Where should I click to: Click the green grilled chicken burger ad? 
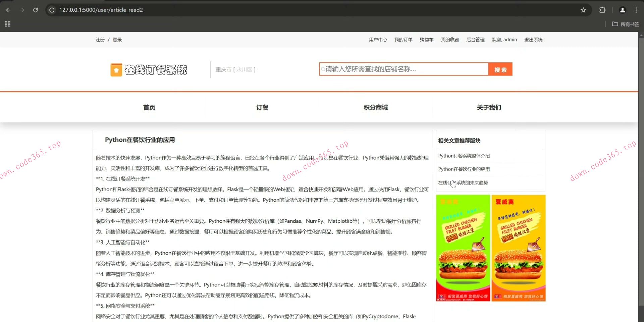pos(463,248)
